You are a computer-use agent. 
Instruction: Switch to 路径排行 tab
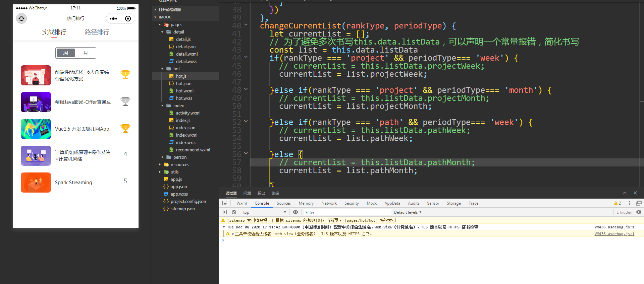coord(97,32)
